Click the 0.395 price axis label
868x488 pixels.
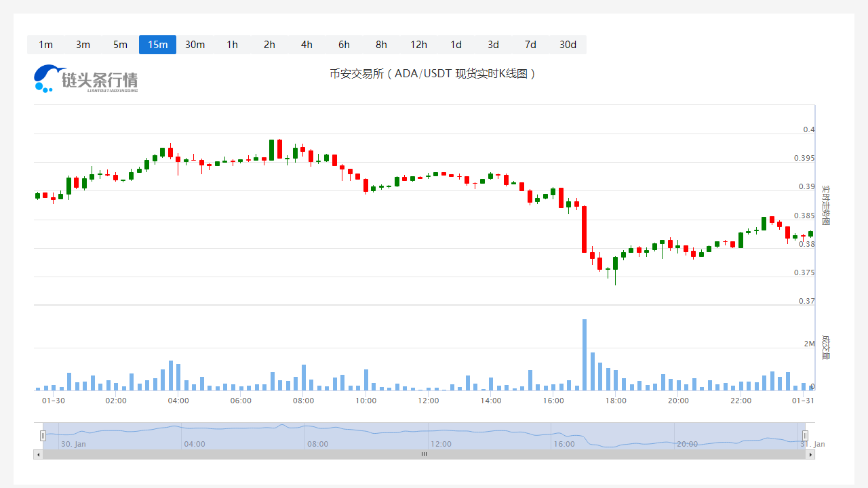(x=804, y=158)
